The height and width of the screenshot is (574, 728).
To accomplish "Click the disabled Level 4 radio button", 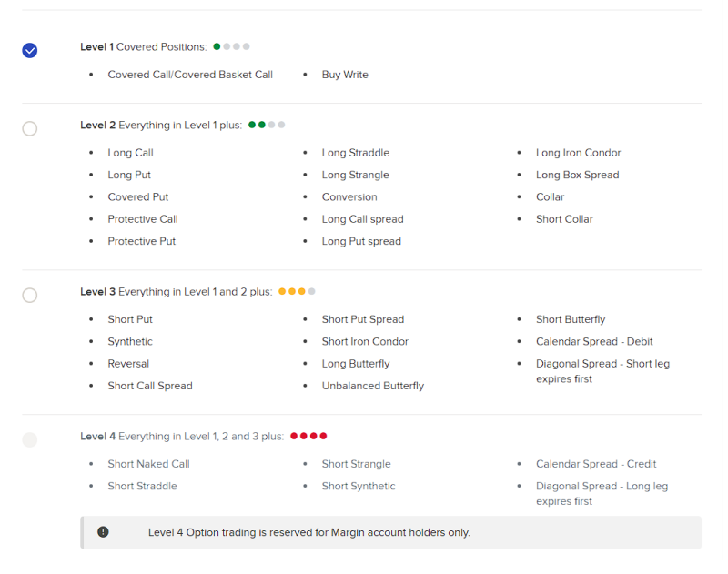I will point(30,440).
